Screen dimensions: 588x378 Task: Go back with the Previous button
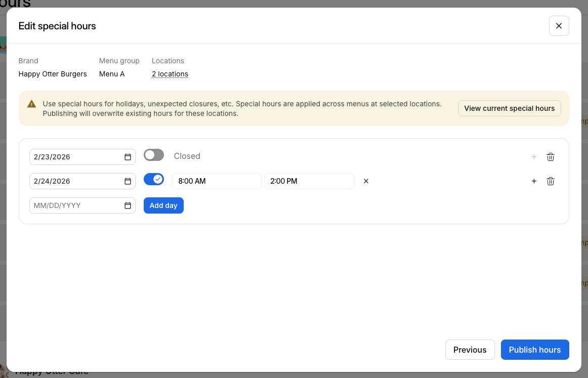point(470,350)
